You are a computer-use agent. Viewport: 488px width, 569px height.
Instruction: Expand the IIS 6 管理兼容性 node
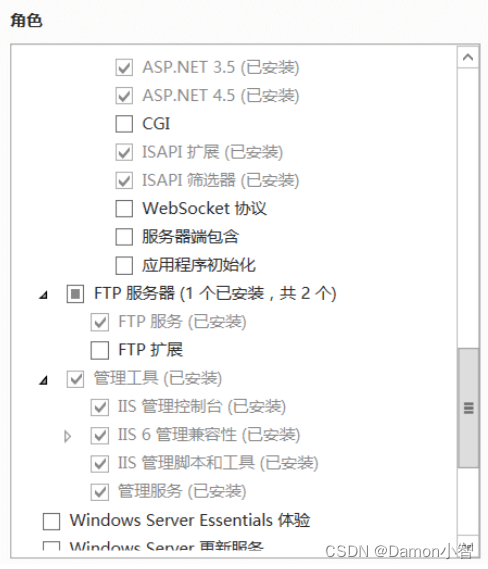click(x=67, y=436)
